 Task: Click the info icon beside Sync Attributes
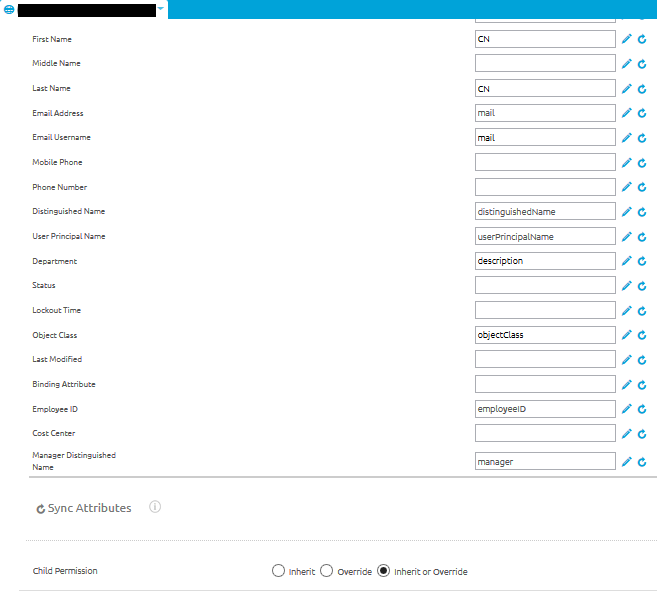pos(155,507)
